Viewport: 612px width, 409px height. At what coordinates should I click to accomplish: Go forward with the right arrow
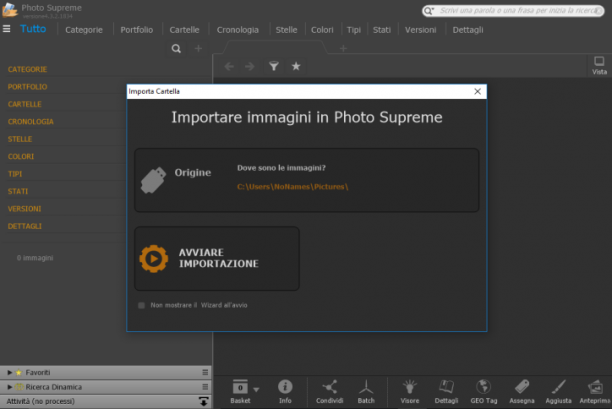(x=250, y=66)
